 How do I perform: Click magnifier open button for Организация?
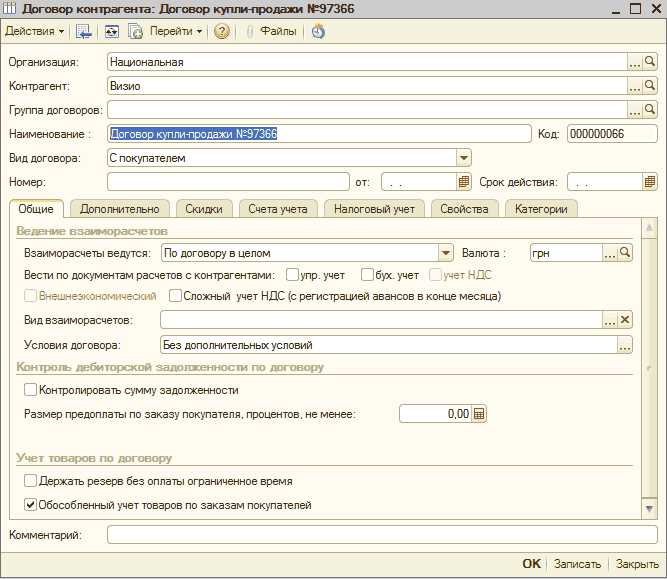coord(649,62)
